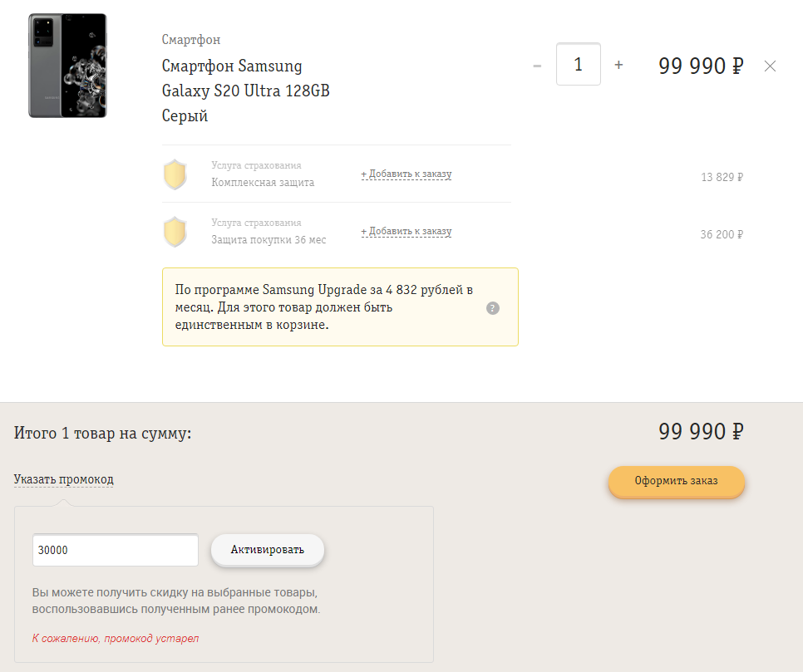Click the promo code expired error message
Viewport: 803px width, 672px height.
pyautogui.click(x=116, y=638)
